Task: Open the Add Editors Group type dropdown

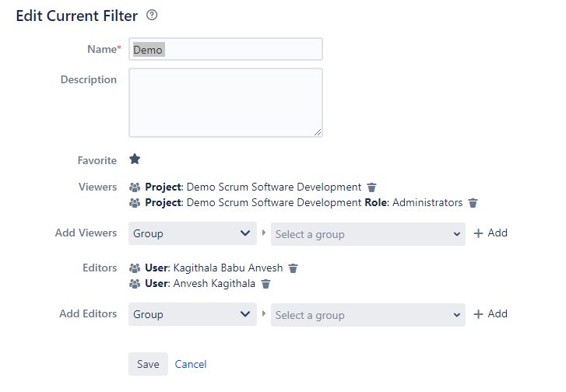Action: pyautogui.click(x=192, y=314)
